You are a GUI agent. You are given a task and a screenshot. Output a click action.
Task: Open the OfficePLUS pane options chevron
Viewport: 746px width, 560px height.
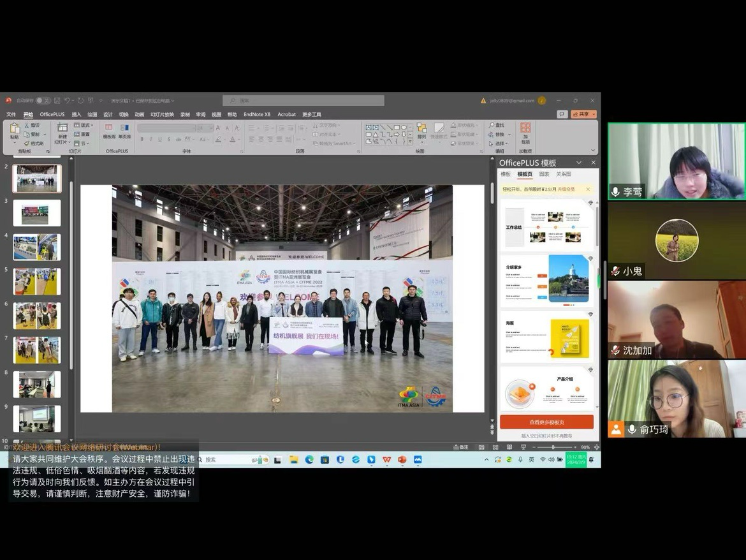(x=579, y=163)
